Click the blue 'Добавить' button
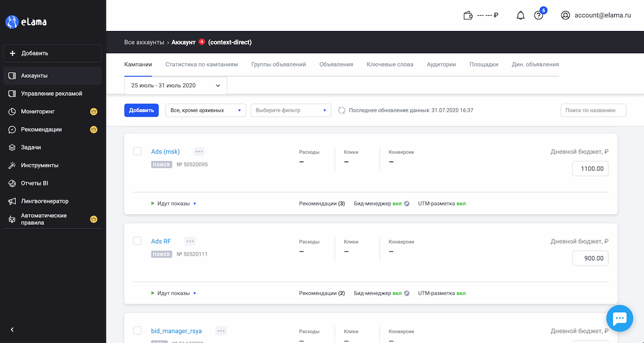 click(141, 110)
